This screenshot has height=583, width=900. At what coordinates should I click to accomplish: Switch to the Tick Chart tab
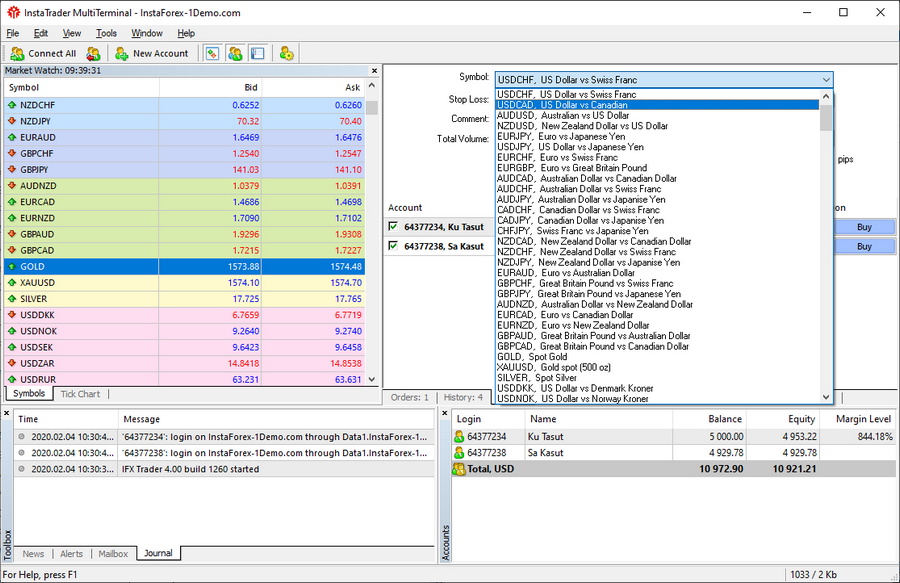click(80, 394)
